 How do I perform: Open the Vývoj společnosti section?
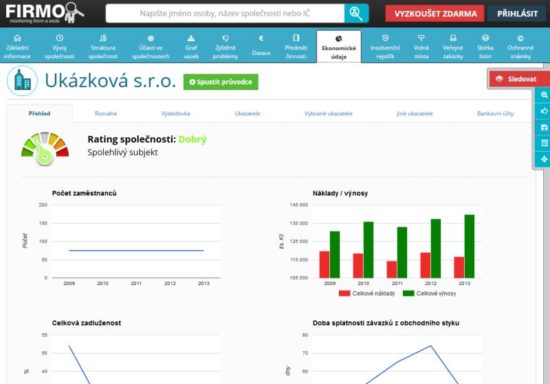(x=59, y=47)
